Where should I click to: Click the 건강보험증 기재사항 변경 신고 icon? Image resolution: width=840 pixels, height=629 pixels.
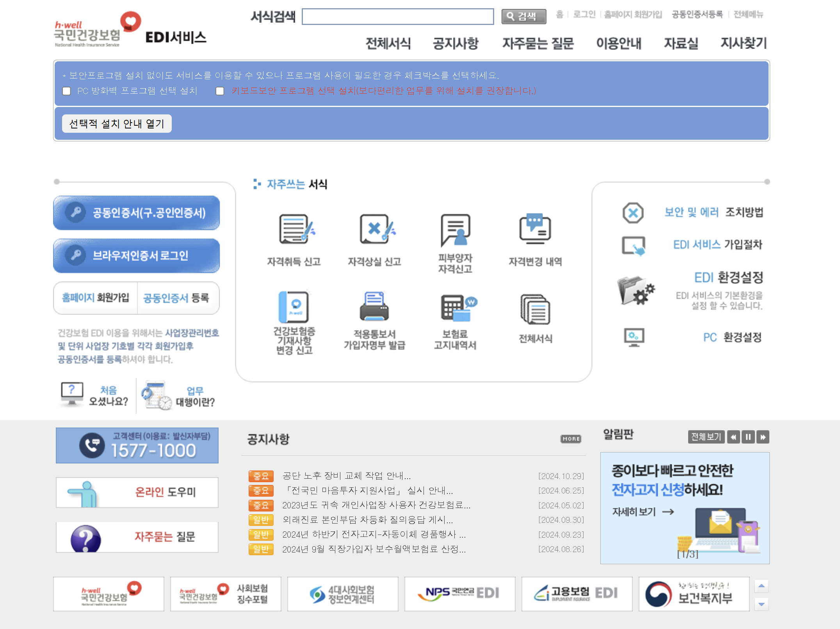294,307
